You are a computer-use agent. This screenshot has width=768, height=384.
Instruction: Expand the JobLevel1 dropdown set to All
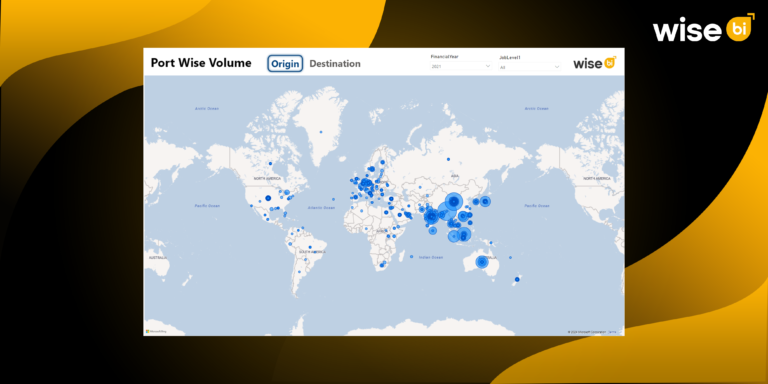pyautogui.click(x=529, y=67)
